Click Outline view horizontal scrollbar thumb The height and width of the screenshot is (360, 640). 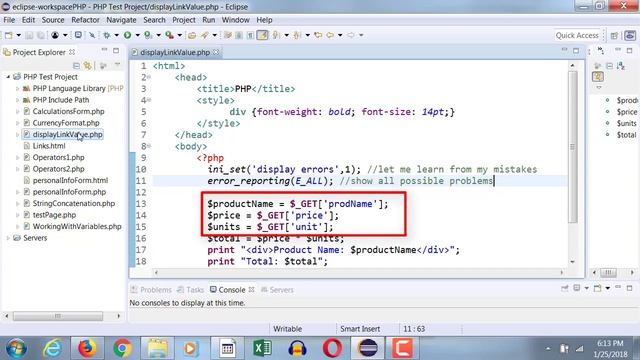[x=609, y=272]
